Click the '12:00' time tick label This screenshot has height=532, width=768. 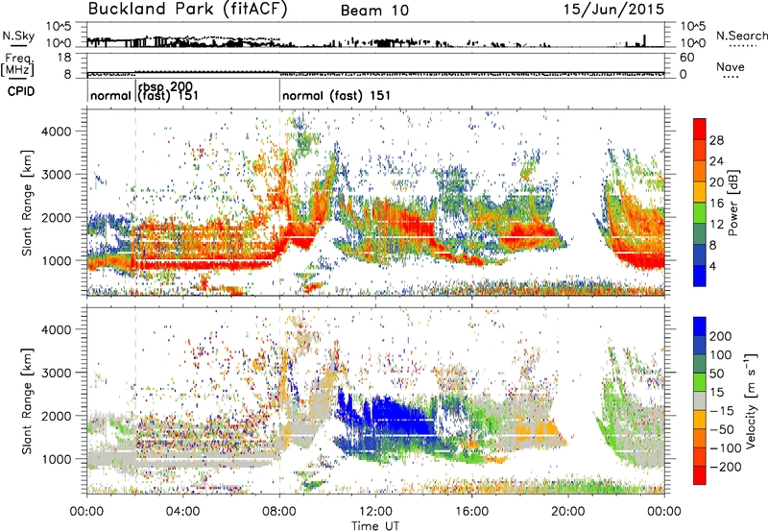click(x=375, y=512)
